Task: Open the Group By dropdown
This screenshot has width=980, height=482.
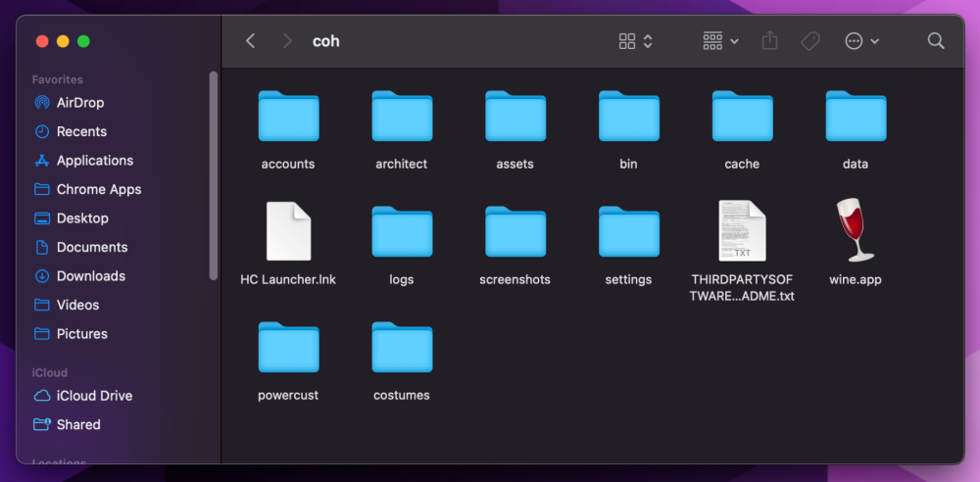Action: (720, 41)
